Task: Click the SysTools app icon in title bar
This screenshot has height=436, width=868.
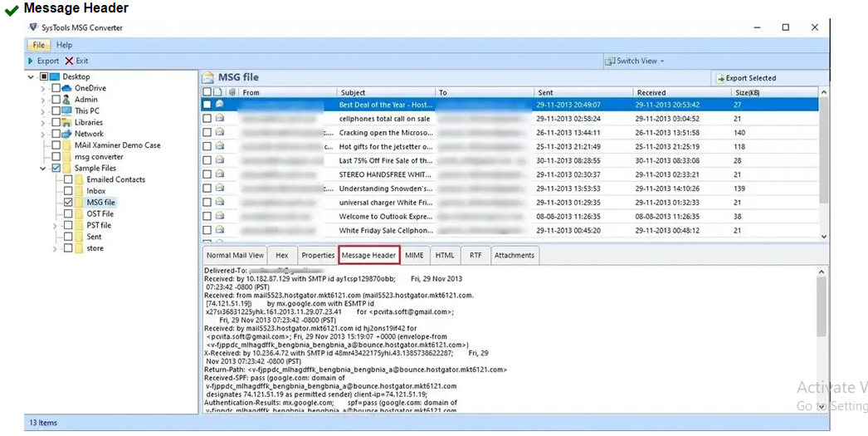Action: pyautogui.click(x=34, y=27)
